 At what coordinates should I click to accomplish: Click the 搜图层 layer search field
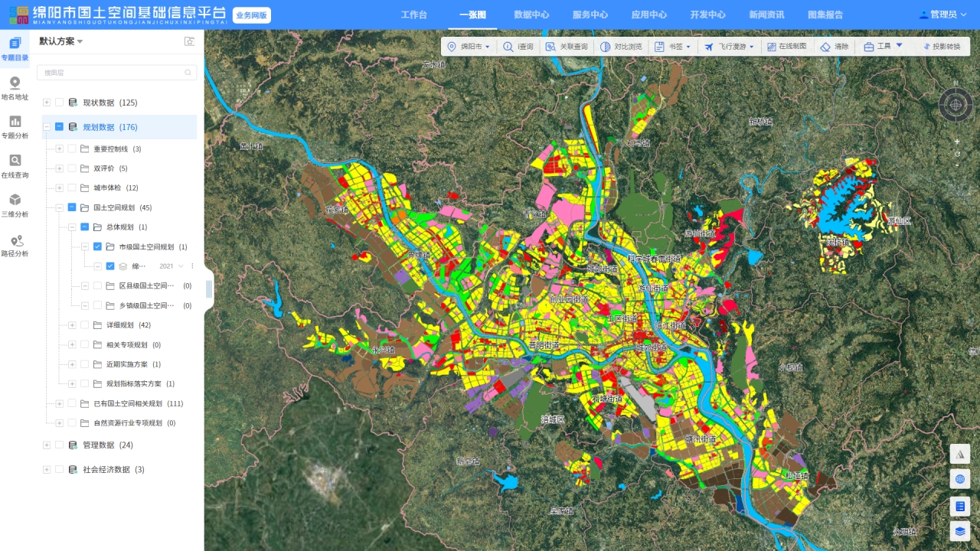coord(116,73)
